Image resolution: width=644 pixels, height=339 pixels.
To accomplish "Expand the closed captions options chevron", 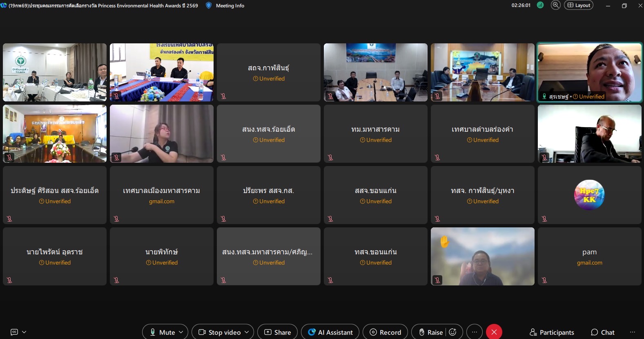I will 24,332.
